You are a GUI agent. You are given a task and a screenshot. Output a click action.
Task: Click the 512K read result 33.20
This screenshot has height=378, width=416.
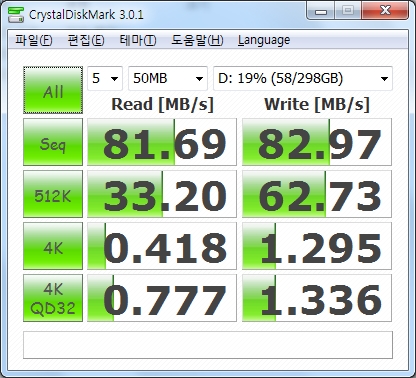point(162,194)
